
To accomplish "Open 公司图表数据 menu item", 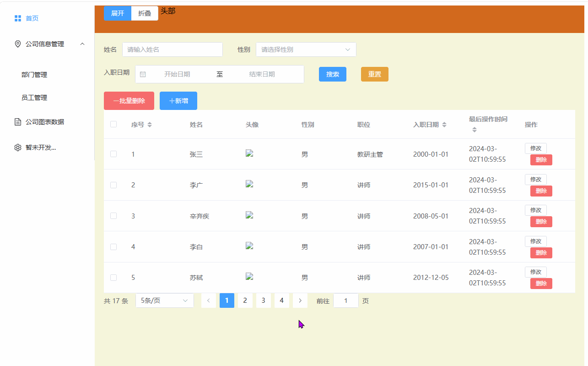I will (47, 122).
